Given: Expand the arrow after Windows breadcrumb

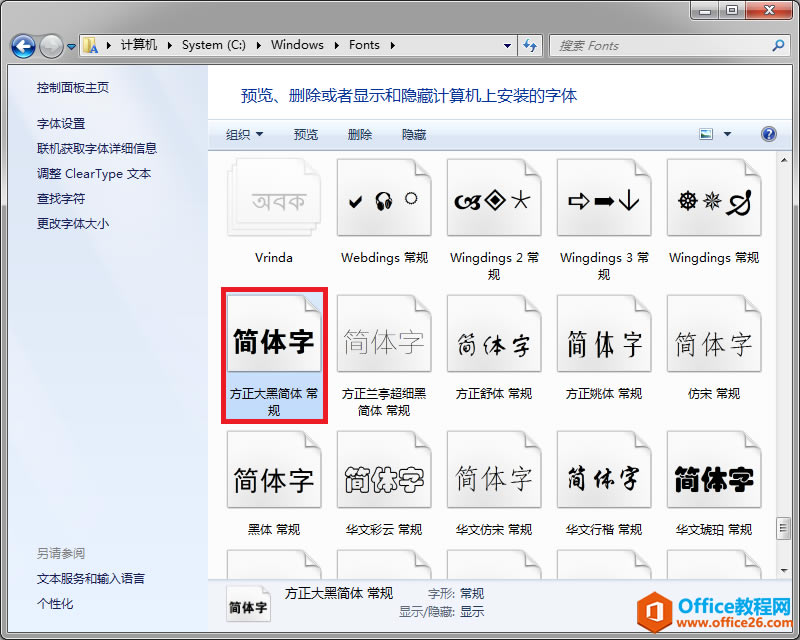Looking at the screenshot, I should [x=336, y=45].
